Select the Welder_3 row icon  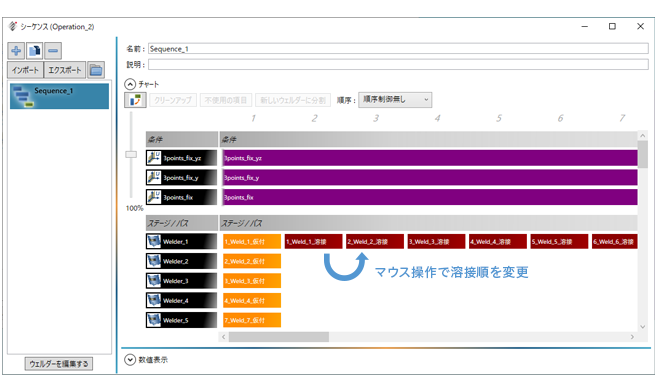154,281
